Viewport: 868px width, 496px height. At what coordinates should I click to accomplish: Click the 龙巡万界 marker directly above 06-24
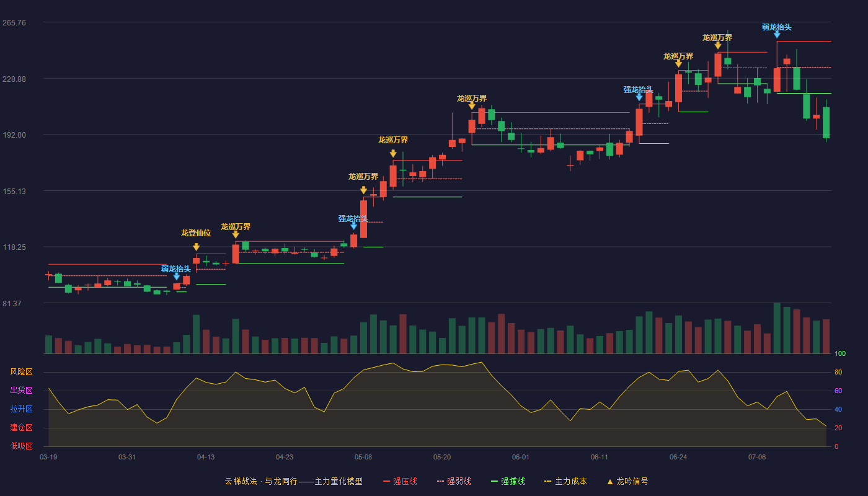(678, 64)
